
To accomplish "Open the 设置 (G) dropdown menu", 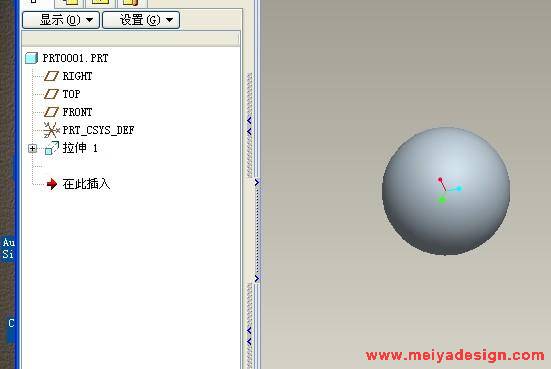I will pos(141,20).
